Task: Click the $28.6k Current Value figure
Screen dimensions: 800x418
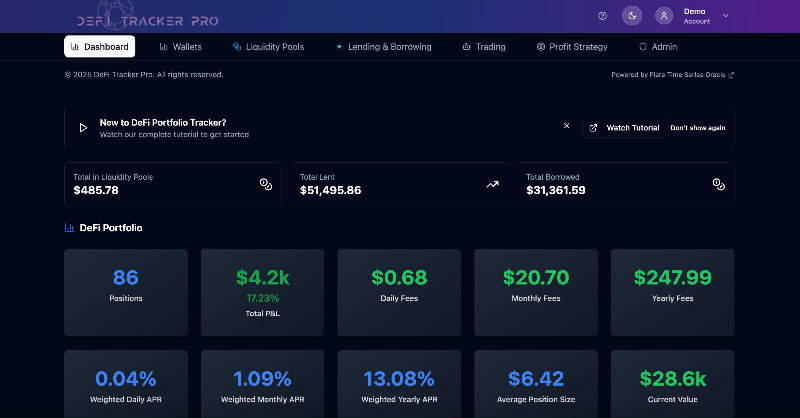Action: click(x=672, y=379)
